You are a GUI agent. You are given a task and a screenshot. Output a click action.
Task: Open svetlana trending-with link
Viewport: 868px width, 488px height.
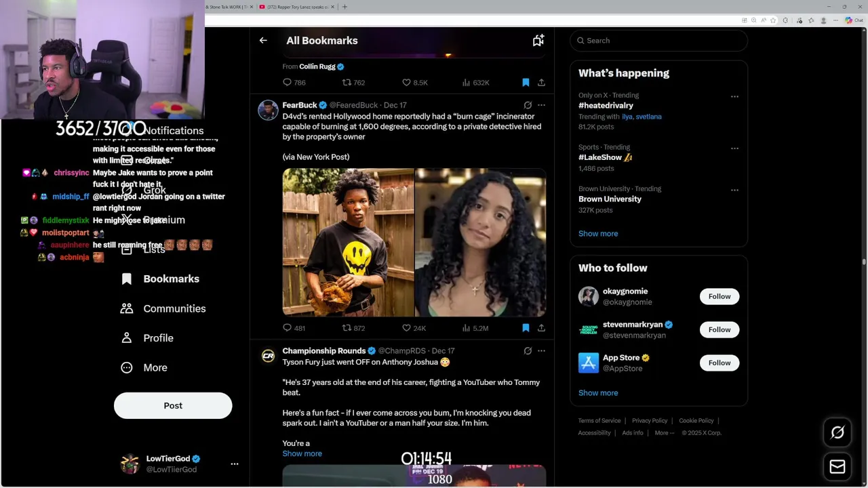(649, 117)
